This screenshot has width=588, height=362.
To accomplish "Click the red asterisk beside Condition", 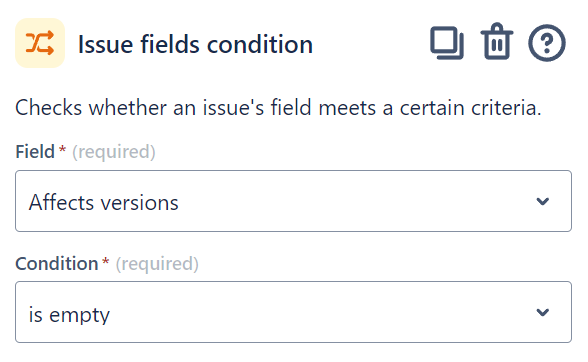I will pos(106,261).
